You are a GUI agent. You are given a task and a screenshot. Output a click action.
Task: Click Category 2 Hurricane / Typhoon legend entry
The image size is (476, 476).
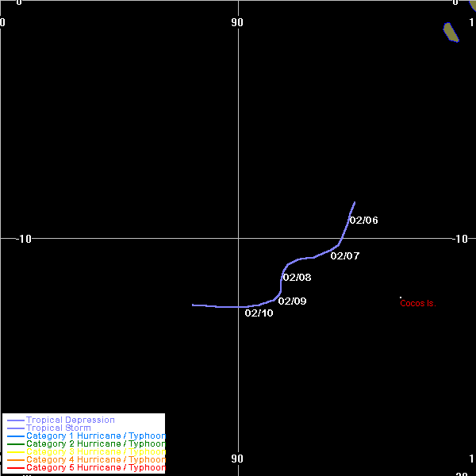click(95, 444)
